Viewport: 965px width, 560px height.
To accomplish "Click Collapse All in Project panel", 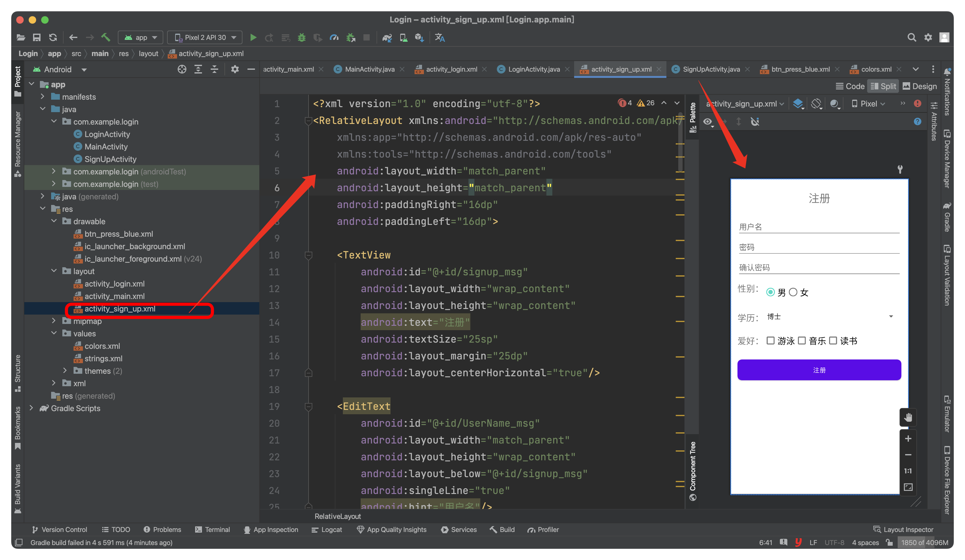I will (x=214, y=69).
